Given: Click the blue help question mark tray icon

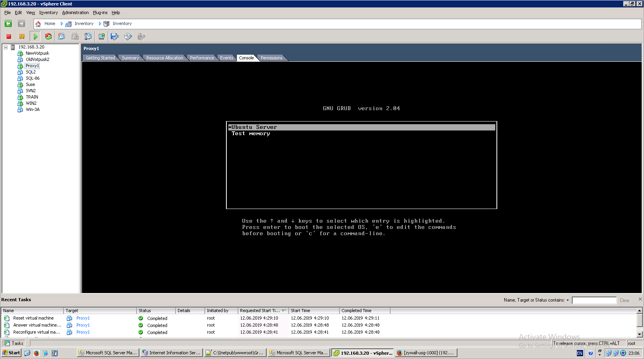Looking at the screenshot, I should click(591, 353).
